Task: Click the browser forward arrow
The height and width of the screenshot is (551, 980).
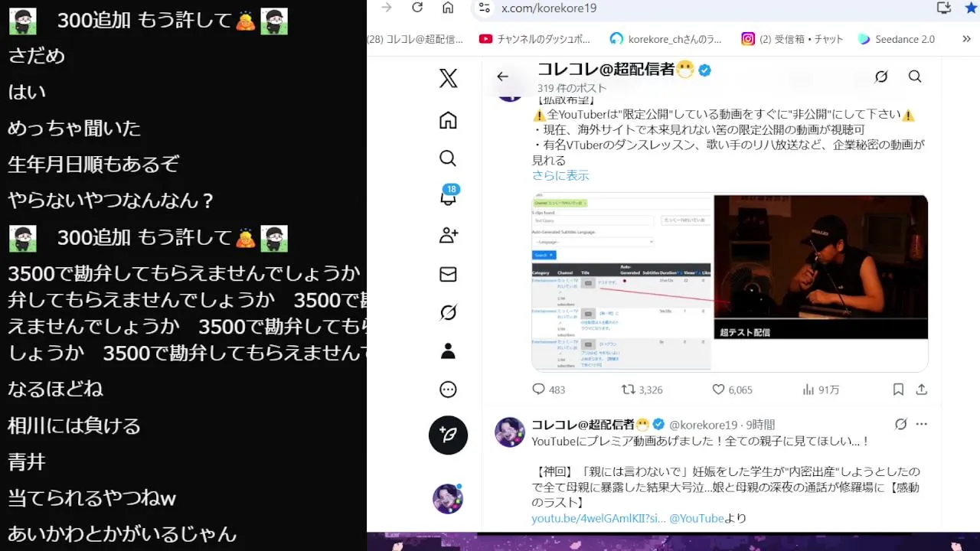Action: [387, 8]
